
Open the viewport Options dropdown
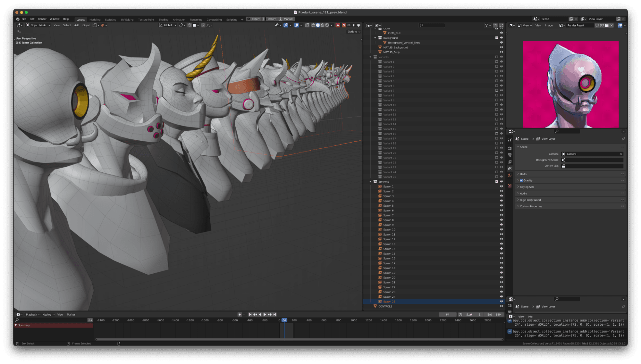tap(354, 32)
